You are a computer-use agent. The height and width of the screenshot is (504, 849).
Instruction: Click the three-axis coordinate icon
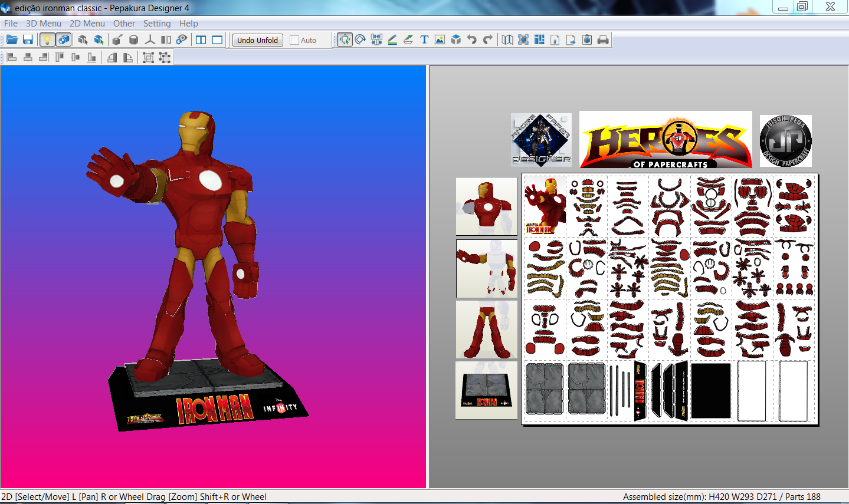(150, 40)
